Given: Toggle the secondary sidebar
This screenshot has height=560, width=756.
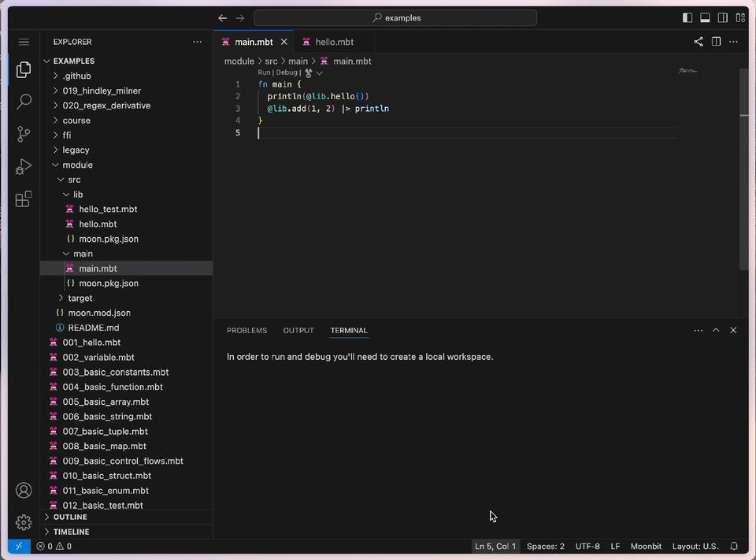Looking at the screenshot, I should click(723, 17).
